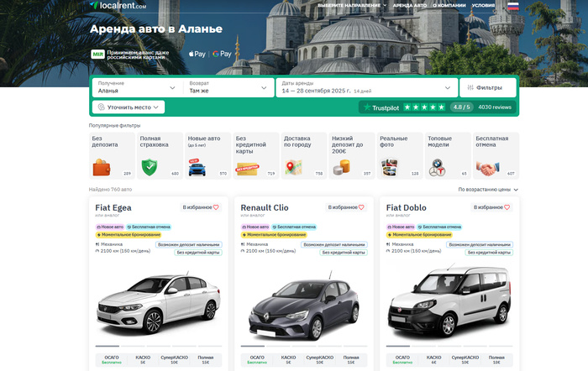Image resolution: width=588 pixels, height=371 pixels.
Task: Expand Выберите направление menu
Action: 352,5
